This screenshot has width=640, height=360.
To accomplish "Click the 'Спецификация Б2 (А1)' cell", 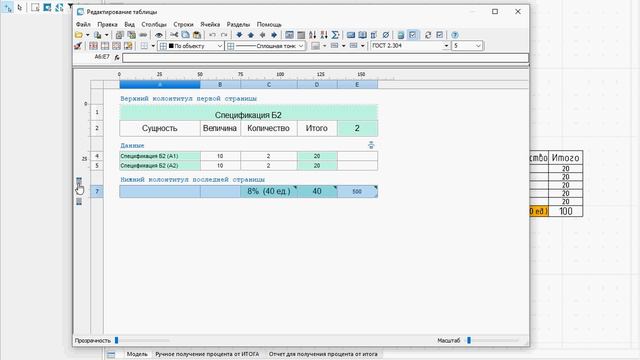I will pos(160,156).
